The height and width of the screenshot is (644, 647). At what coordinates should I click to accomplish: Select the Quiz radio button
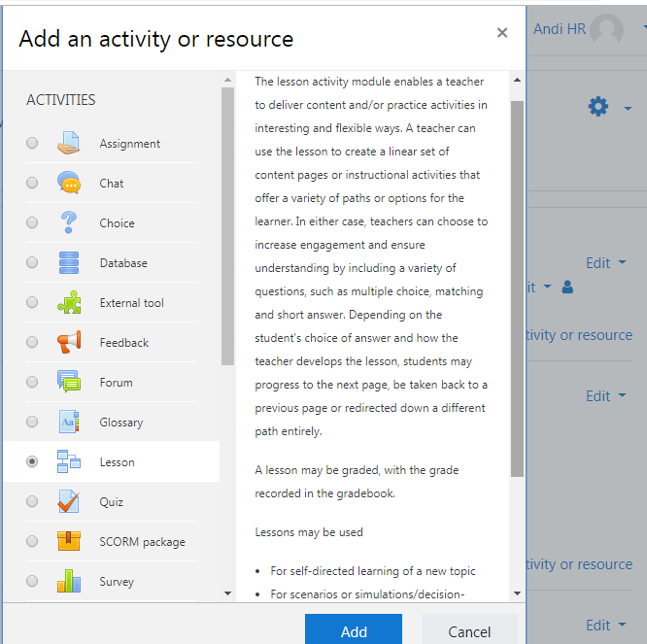(32, 501)
